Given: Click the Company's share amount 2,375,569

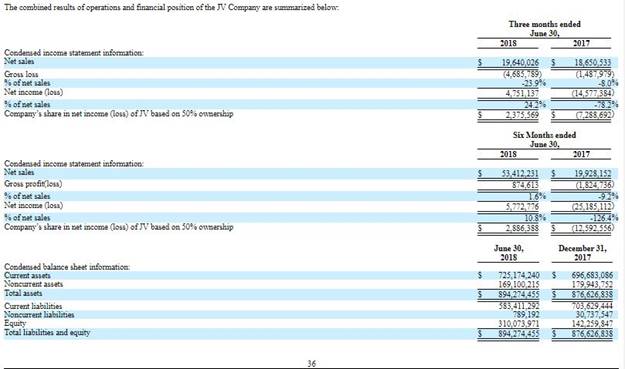Looking at the screenshot, I should [522, 115].
